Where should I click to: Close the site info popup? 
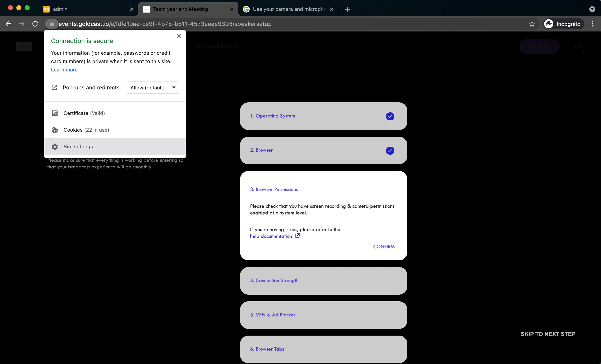tap(179, 36)
